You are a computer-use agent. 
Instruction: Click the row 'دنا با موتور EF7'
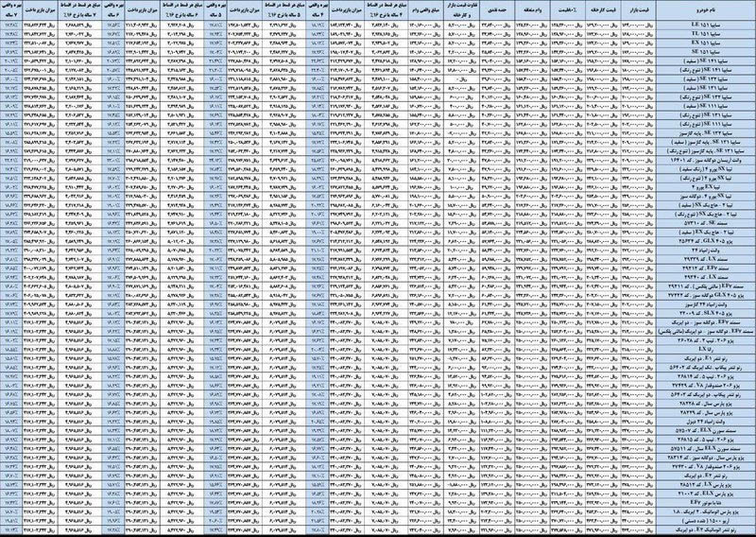click(705, 503)
